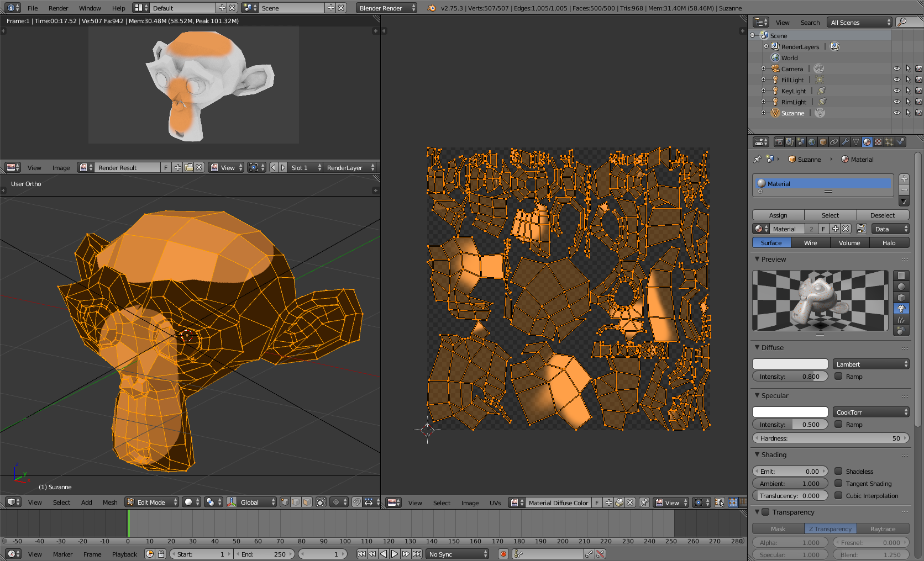Enable the Tangent Shading checkbox
This screenshot has width=924, height=561.
(838, 483)
